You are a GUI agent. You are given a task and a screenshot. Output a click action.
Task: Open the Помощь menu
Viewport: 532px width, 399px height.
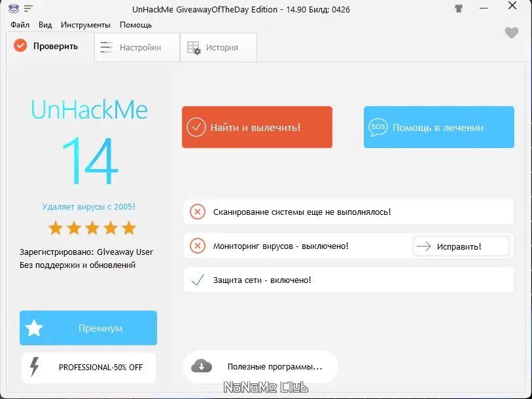click(x=135, y=25)
